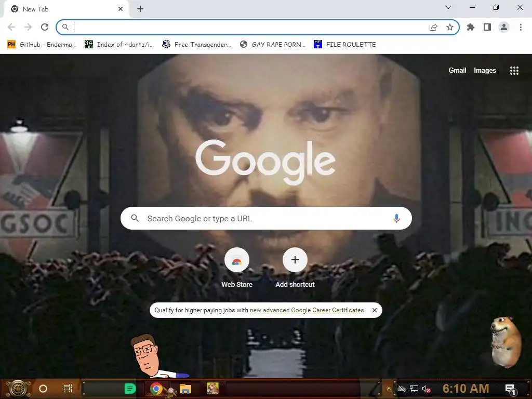Open the notification center icon

pyautogui.click(x=510, y=389)
